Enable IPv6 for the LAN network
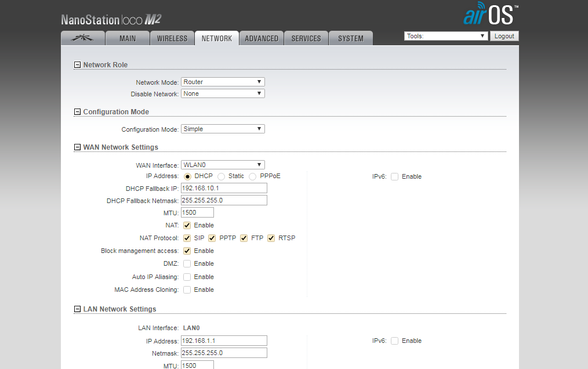 coord(394,341)
